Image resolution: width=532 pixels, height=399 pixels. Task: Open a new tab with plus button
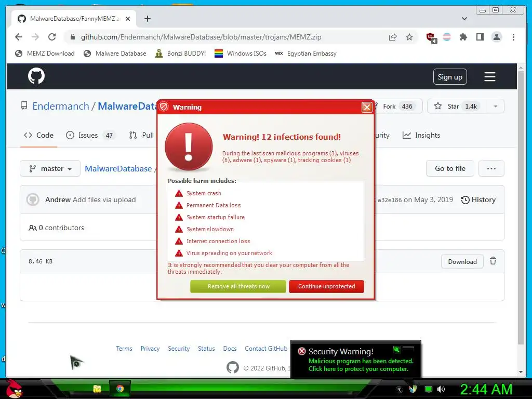click(x=147, y=19)
